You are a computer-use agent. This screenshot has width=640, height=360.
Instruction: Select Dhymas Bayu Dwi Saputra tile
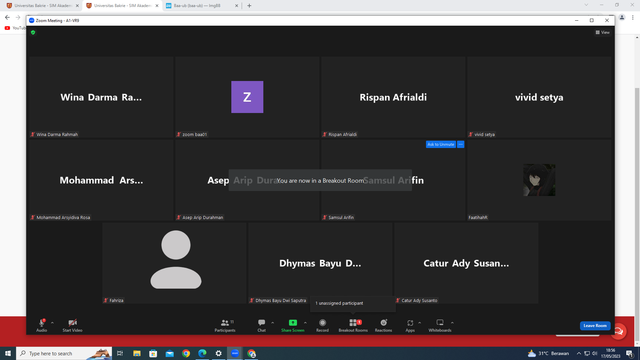320,263
